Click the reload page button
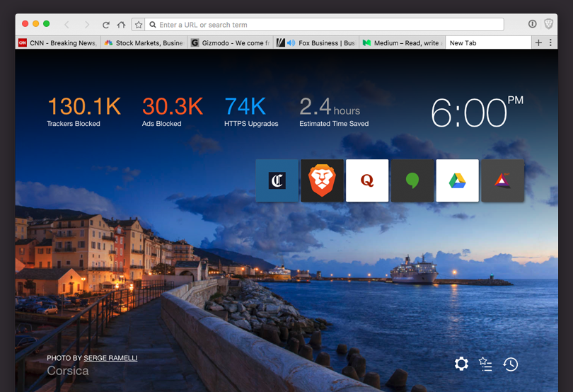573x392 pixels. [x=106, y=25]
